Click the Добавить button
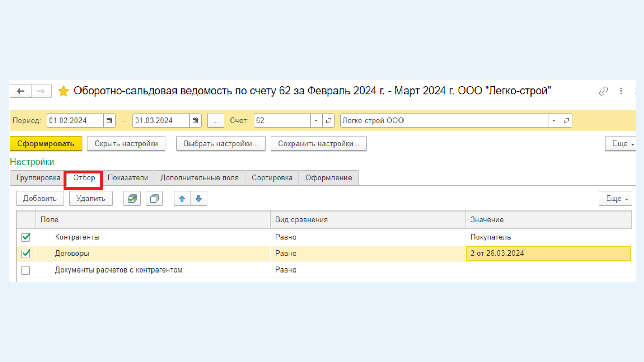644x362 pixels. [x=39, y=198]
